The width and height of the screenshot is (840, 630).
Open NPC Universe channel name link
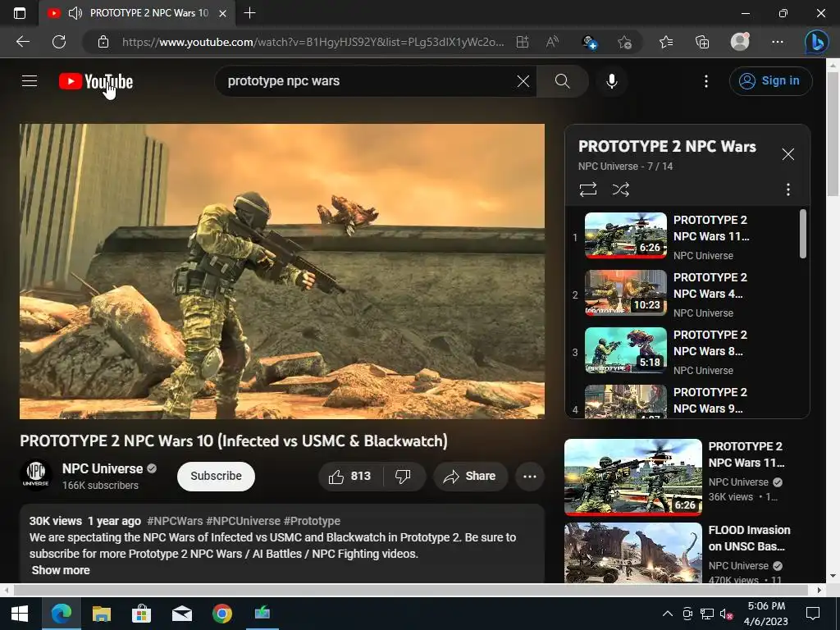103,468
